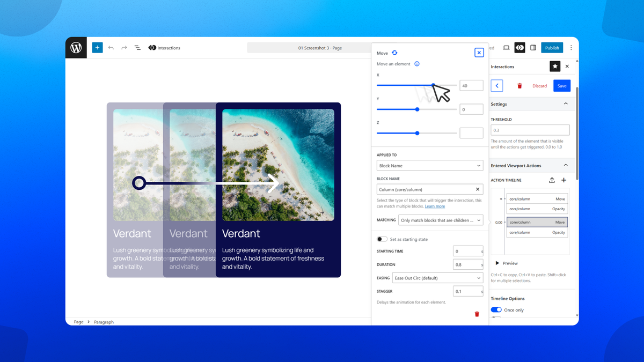Open the block inserter with the plus icon

97,47
